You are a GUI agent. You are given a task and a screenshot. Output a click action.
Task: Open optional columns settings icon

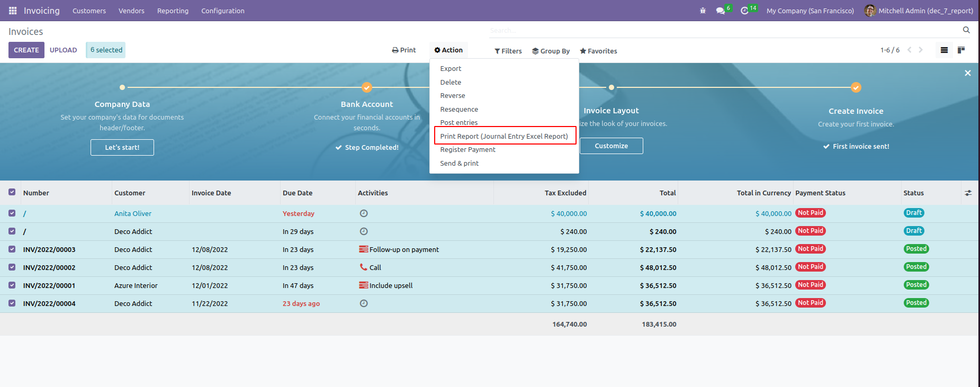(x=968, y=193)
